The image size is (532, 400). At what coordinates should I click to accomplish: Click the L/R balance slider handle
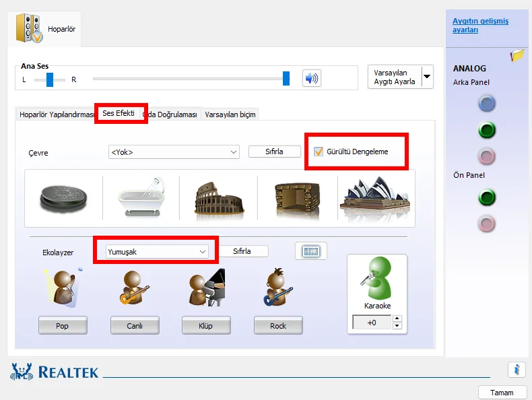point(50,79)
